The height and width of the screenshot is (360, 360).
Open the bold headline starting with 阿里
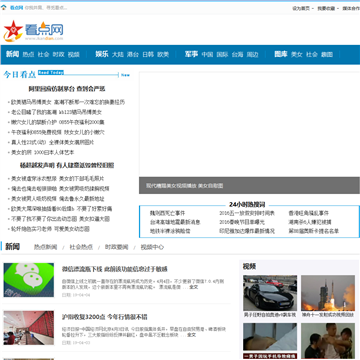pyautogui.click(x=67, y=89)
